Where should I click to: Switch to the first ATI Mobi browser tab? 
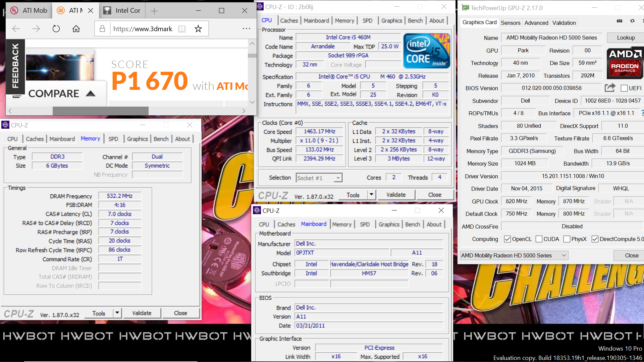coord(30,11)
